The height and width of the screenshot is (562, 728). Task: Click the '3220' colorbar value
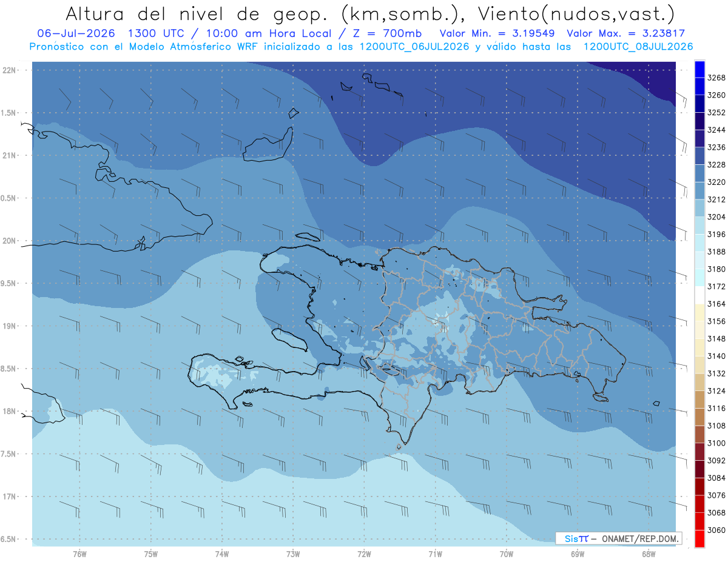[x=716, y=182]
